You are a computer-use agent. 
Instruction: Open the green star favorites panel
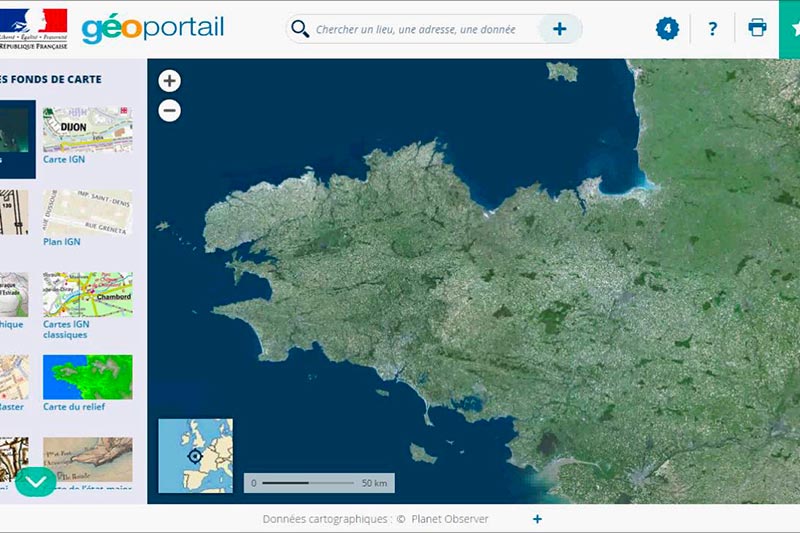[791, 28]
